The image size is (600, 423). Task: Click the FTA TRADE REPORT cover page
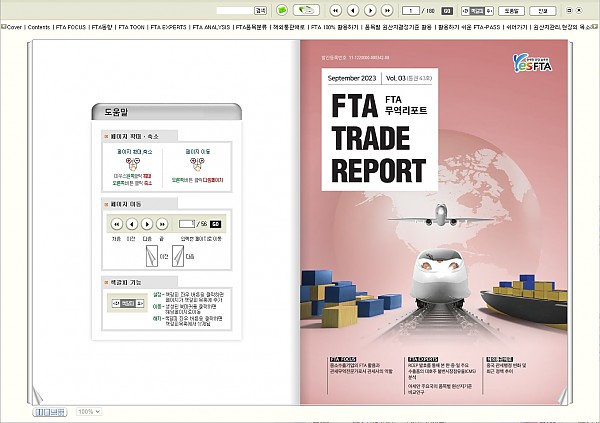pyautogui.click(x=434, y=222)
